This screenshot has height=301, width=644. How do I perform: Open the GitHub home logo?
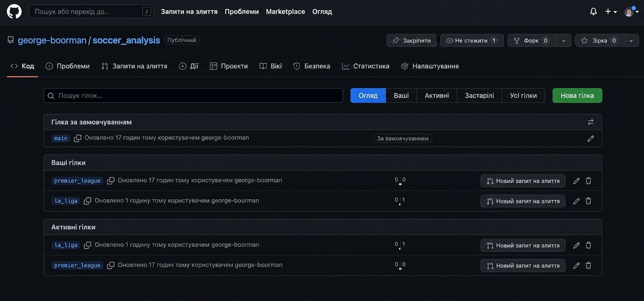click(14, 12)
